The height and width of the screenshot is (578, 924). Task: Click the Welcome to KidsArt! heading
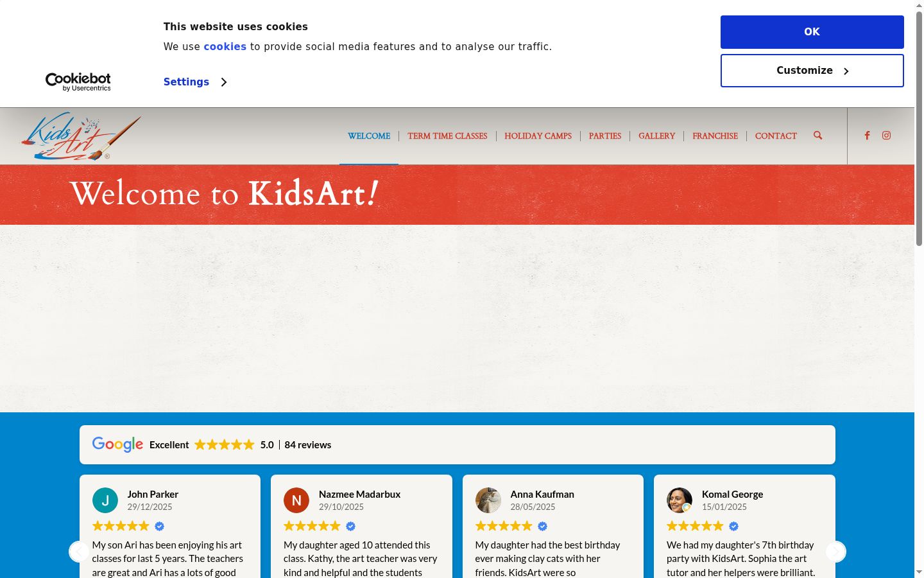pos(224,193)
